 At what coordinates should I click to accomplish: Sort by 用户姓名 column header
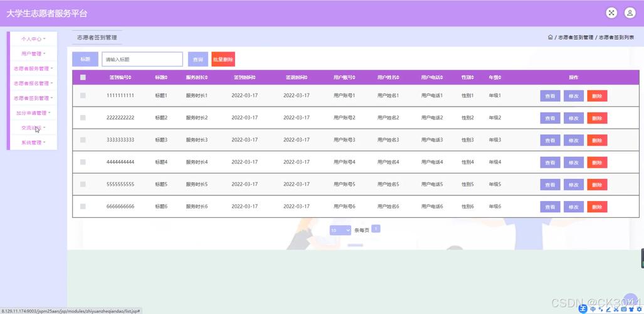click(388, 77)
